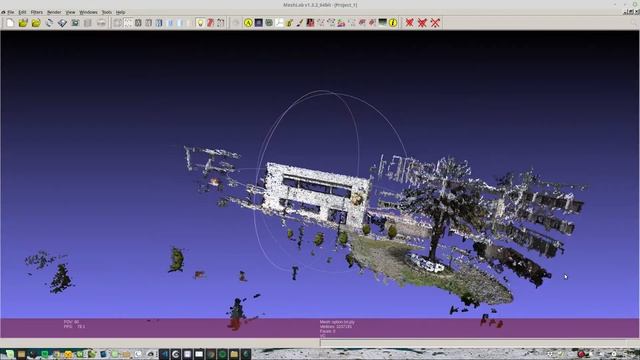Screen dimensions: 640x360
Task: Take a snapshot with camera icon
Action: pyautogui.click(x=75, y=23)
